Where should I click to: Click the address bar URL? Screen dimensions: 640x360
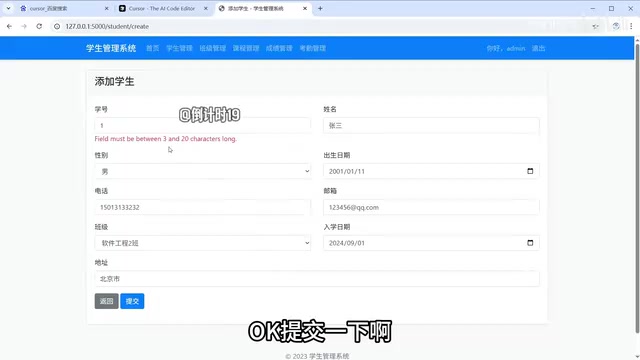pos(107,26)
